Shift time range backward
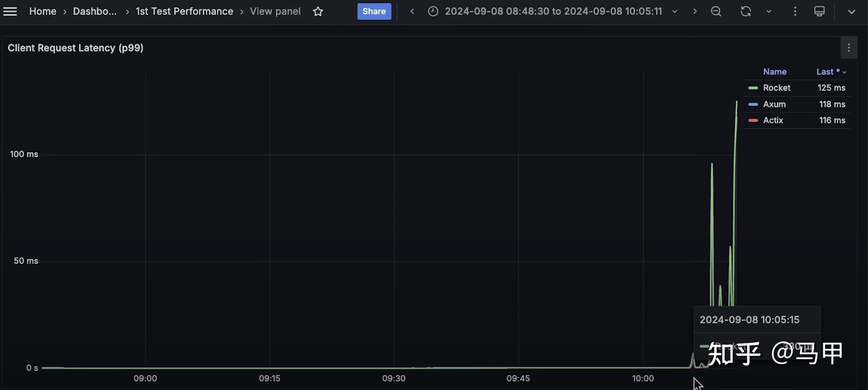This screenshot has width=868, height=390. (x=412, y=12)
